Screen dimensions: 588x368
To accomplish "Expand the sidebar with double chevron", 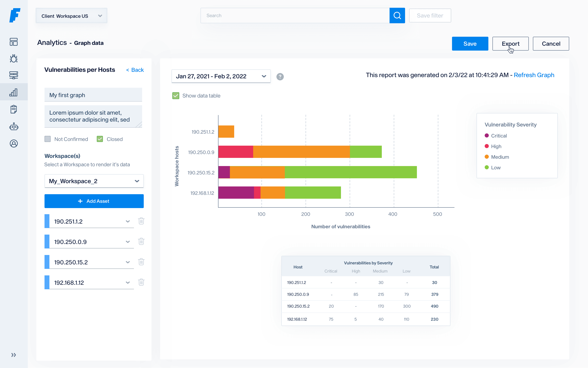I will pyautogui.click(x=14, y=355).
